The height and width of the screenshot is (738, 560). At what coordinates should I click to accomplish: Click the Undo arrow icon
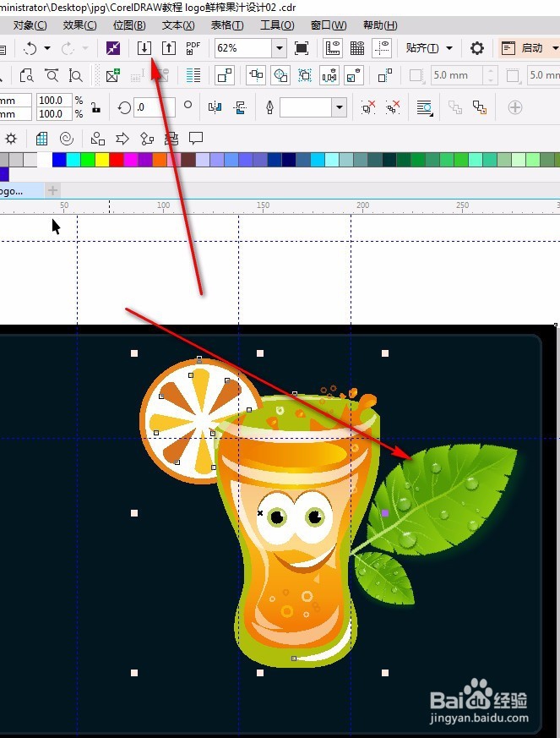30,48
